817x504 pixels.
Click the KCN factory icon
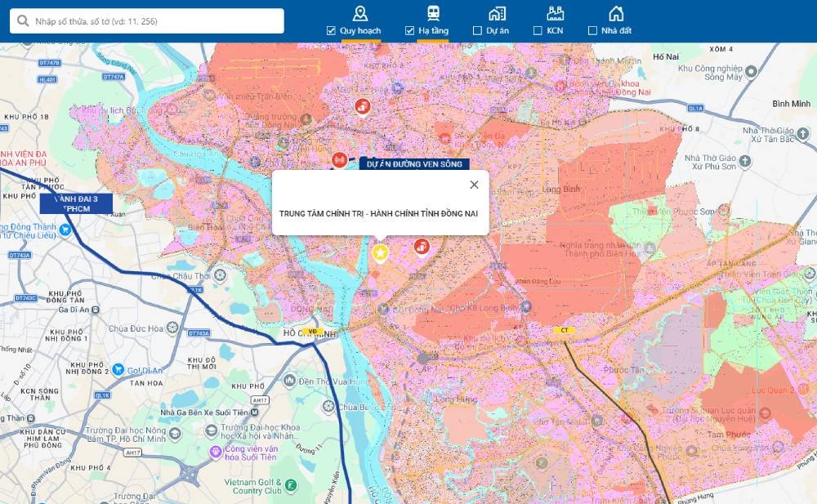(556, 12)
